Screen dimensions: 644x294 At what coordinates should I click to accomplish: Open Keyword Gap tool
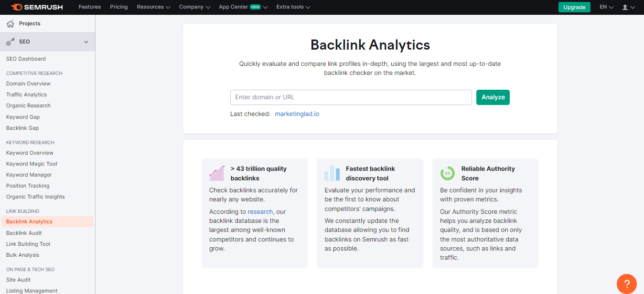pos(23,117)
